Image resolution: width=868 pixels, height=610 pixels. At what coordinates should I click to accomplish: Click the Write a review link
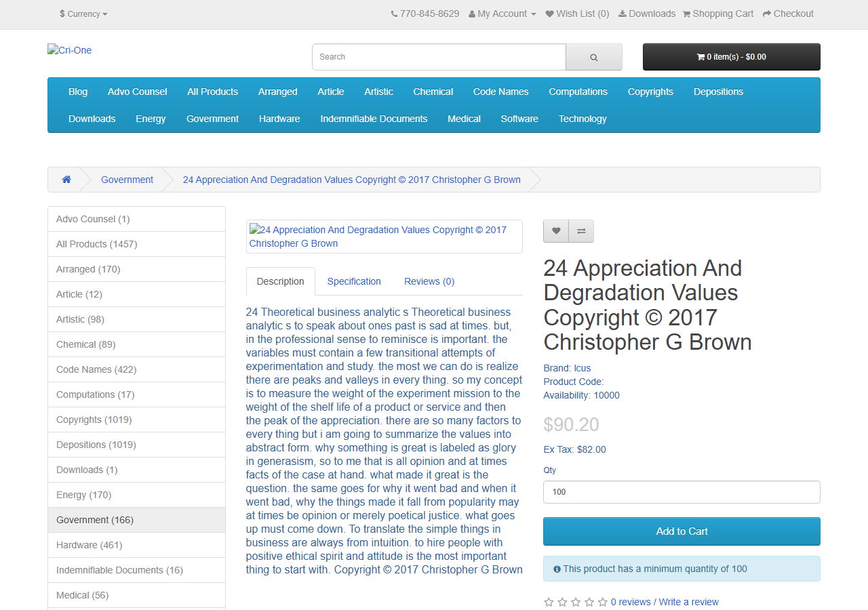(689, 602)
